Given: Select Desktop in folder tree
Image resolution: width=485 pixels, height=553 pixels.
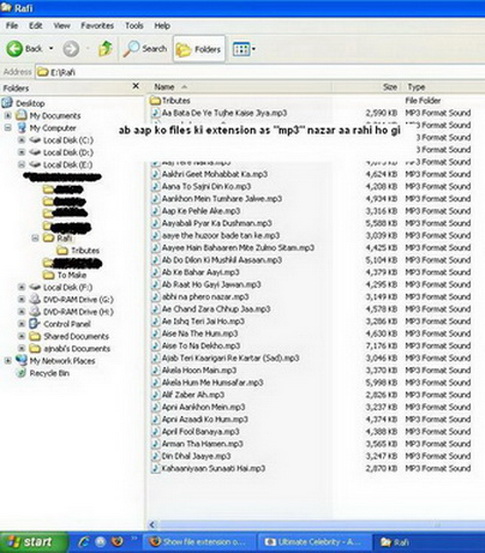Looking at the screenshot, I should [x=24, y=103].
